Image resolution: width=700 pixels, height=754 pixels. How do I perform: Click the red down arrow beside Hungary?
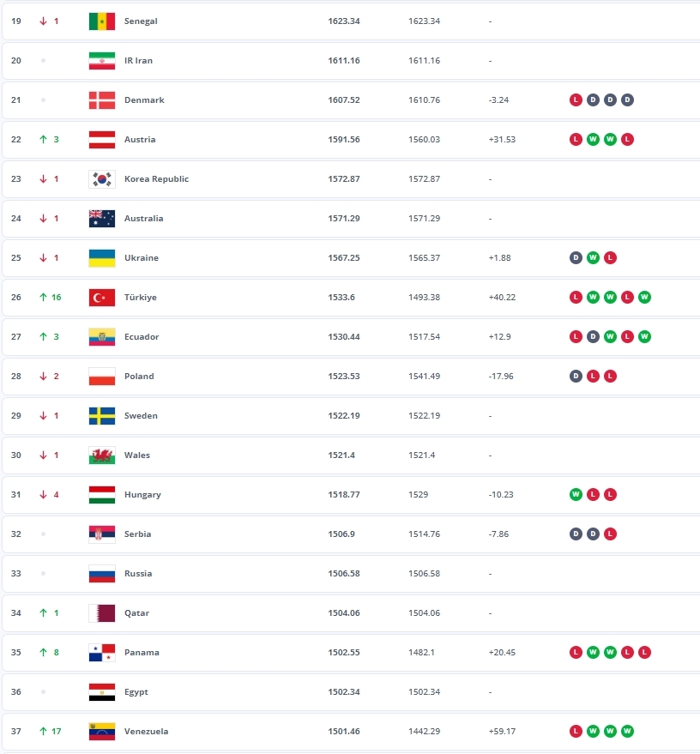[43, 494]
